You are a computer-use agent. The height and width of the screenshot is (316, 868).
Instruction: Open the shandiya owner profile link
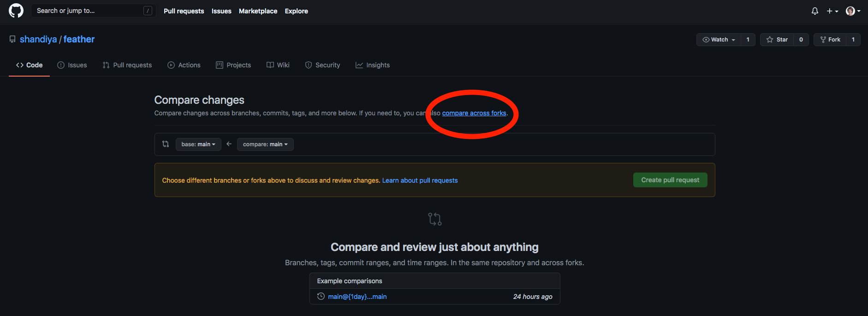pos(38,39)
